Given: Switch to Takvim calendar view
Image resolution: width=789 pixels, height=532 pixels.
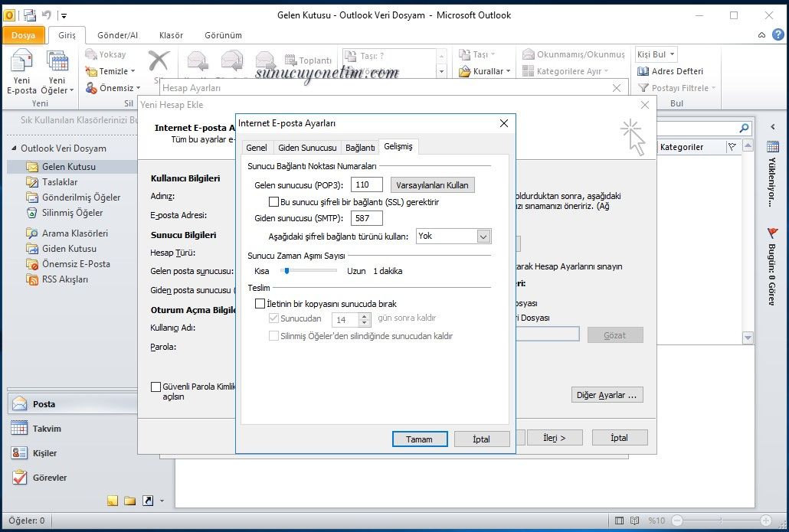Looking at the screenshot, I should pos(73,429).
